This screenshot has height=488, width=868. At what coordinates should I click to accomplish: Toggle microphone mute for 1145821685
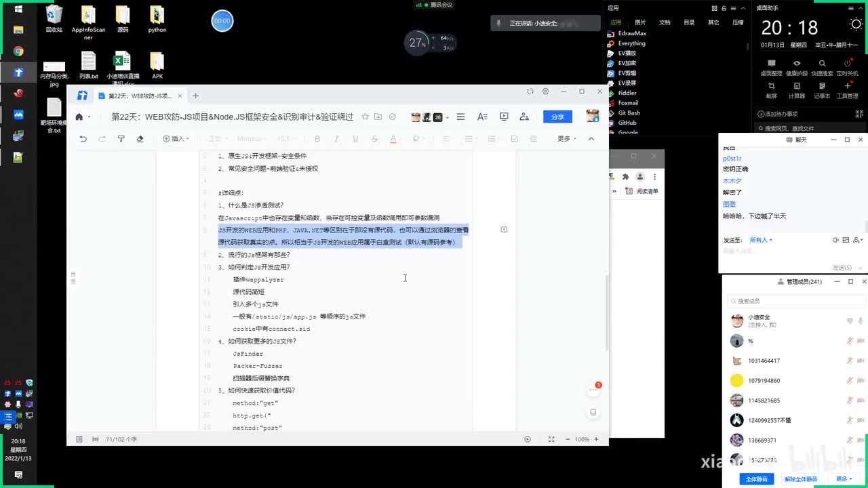click(x=850, y=401)
